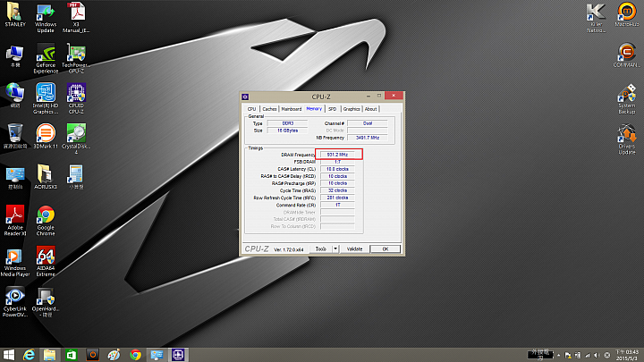This screenshot has width=644, height=362.
Task: Click the DRAM Frequency value field
Action: 337,155
